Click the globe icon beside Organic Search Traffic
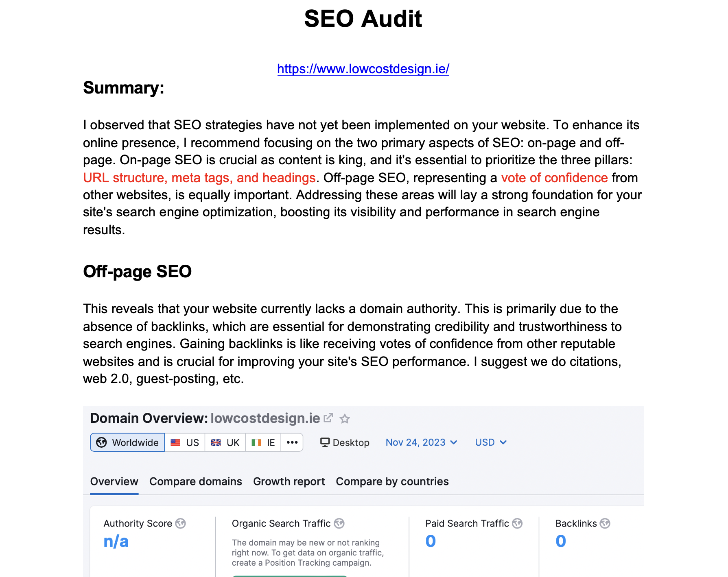 pyautogui.click(x=339, y=523)
